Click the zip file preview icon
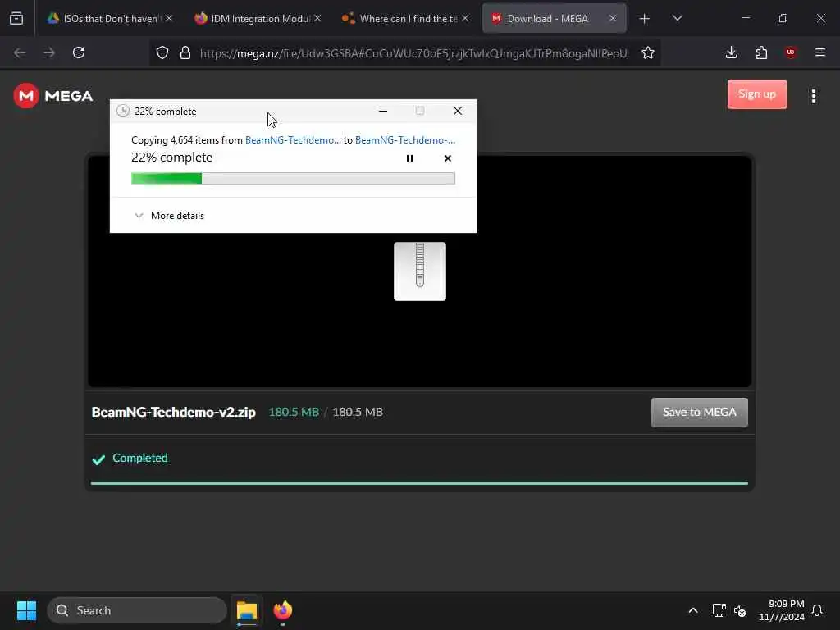The image size is (840, 630). coord(419,271)
